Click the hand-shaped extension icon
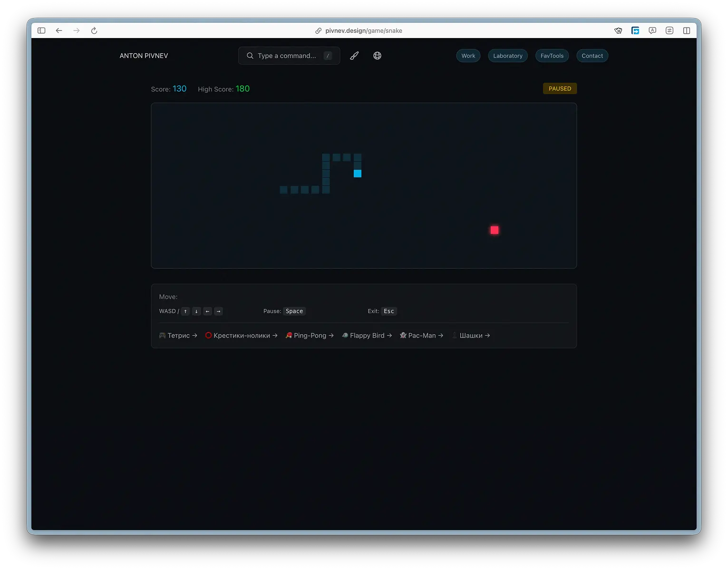728x570 pixels. 618,30
